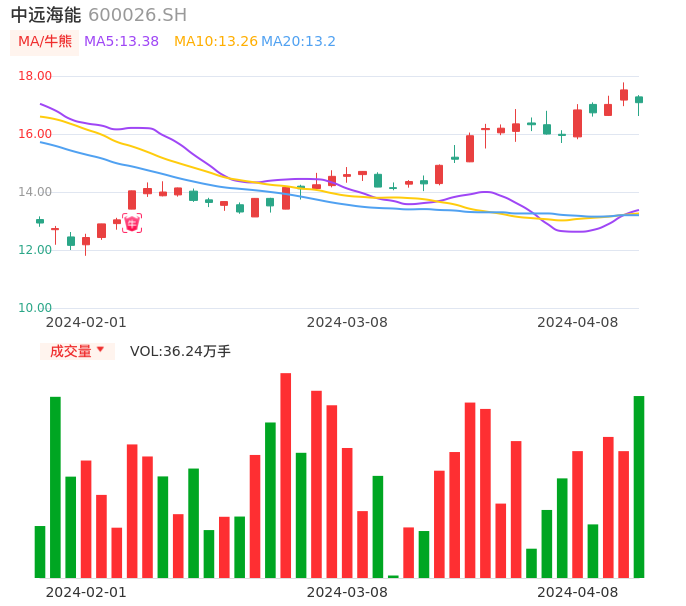The width and height of the screenshot is (686, 606).
Task: Click the MA/牛熊 indicator button
Action: pos(45,42)
